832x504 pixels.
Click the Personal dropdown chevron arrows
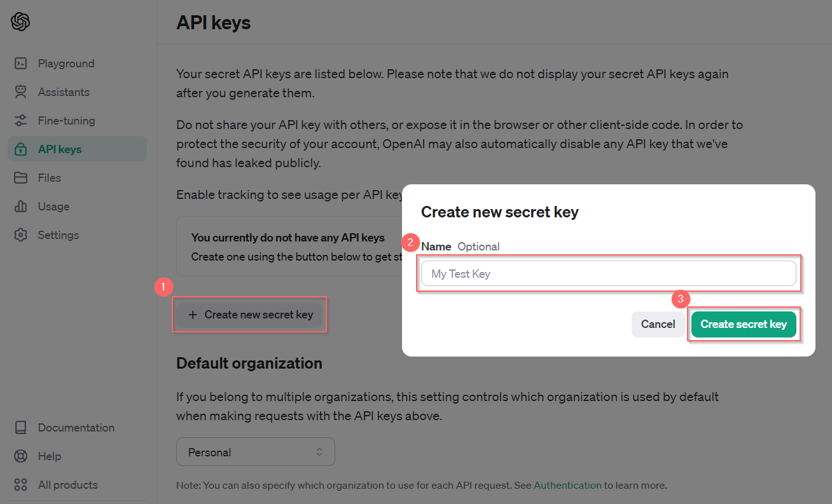319,452
